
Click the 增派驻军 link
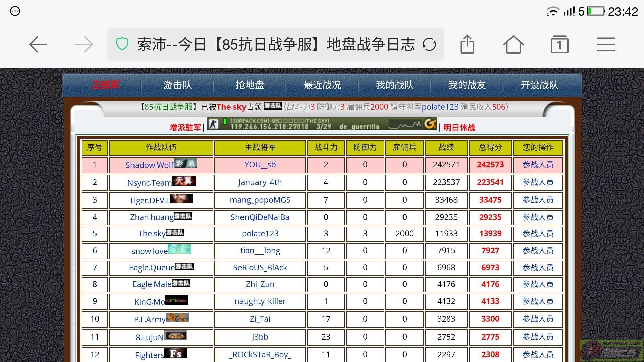click(x=185, y=127)
